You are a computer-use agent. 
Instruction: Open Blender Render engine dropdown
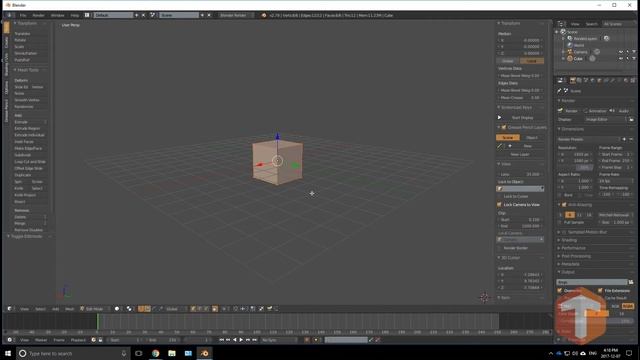pos(236,16)
